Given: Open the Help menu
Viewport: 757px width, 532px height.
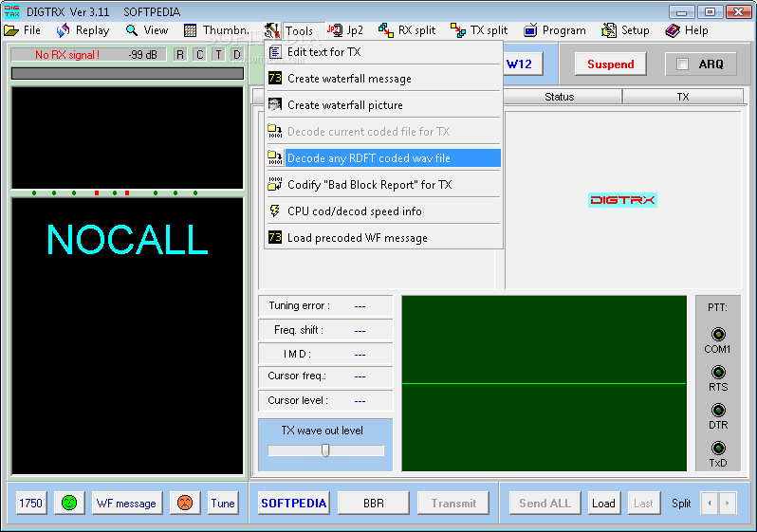Looking at the screenshot, I should [x=687, y=30].
